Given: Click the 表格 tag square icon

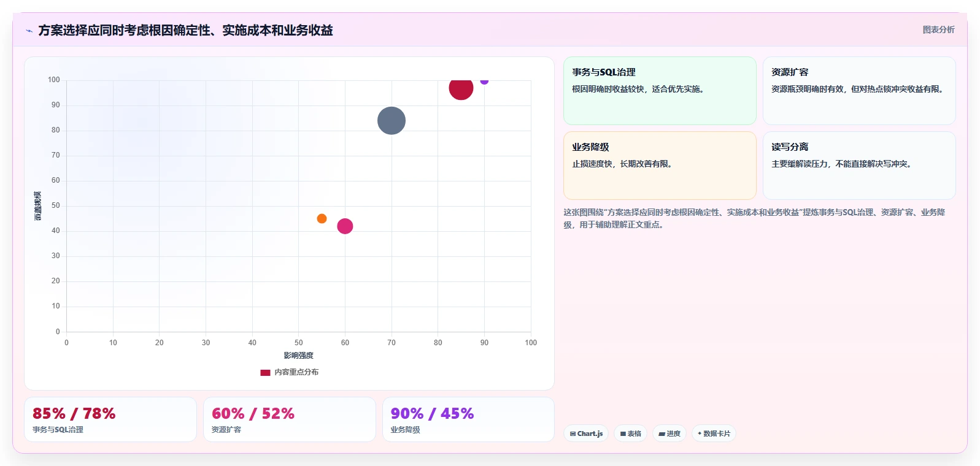Looking at the screenshot, I should tap(623, 434).
